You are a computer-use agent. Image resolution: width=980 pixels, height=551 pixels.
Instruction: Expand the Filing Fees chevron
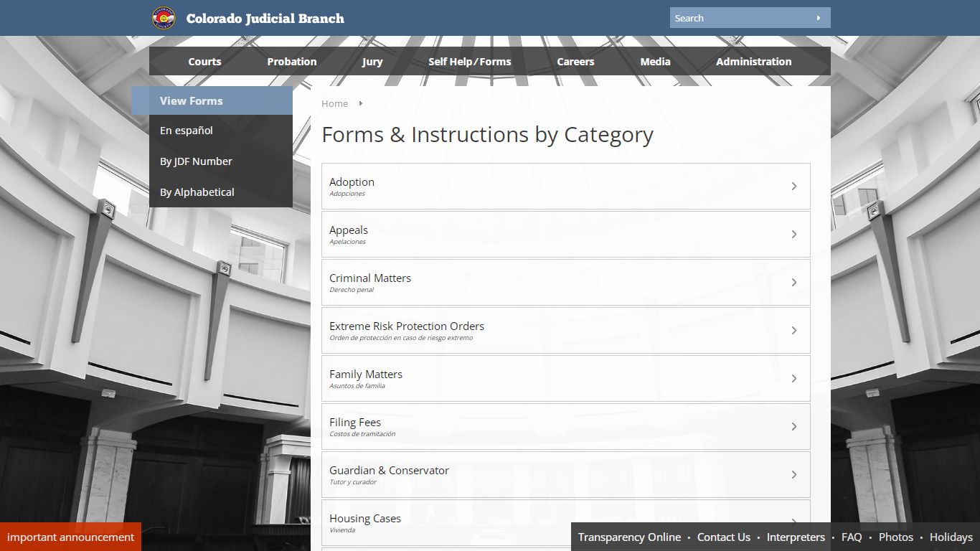click(x=794, y=426)
